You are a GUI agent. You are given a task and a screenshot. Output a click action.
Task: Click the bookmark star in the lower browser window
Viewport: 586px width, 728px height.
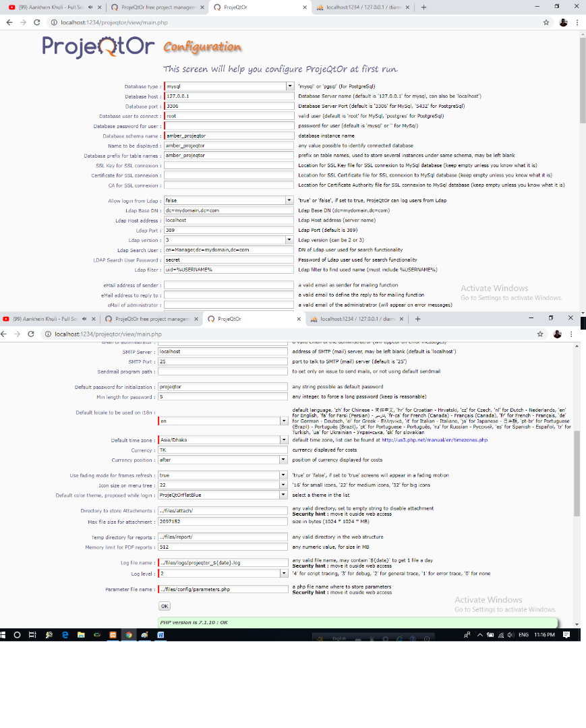pos(540,334)
